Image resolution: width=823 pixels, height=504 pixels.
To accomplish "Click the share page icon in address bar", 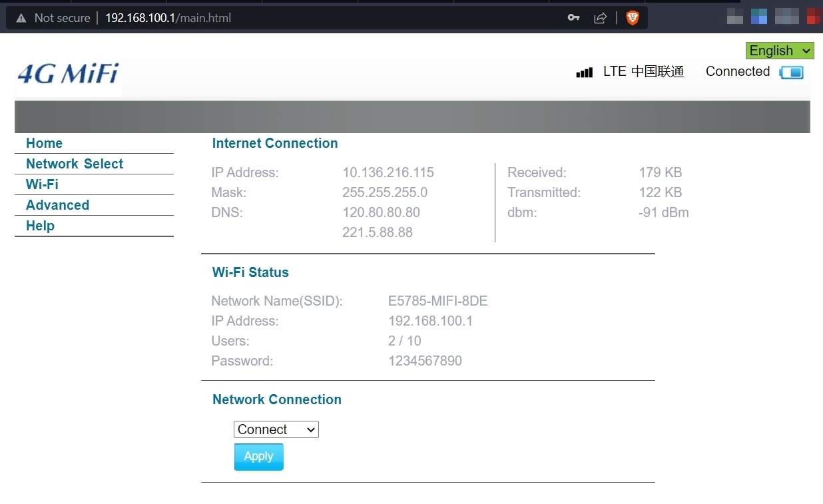I will pyautogui.click(x=600, y=18).
